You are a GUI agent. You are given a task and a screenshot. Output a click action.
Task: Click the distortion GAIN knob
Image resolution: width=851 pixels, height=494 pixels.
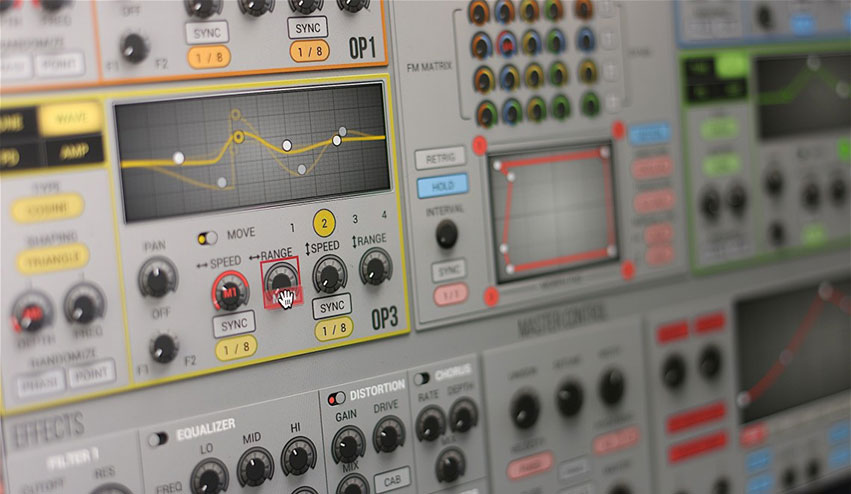348,445
